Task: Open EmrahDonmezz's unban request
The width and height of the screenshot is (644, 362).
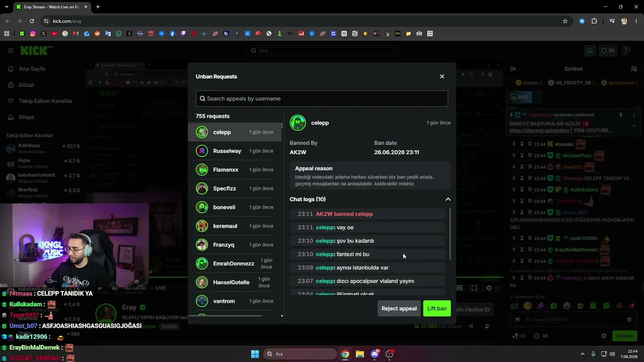Action: point(235,263)
